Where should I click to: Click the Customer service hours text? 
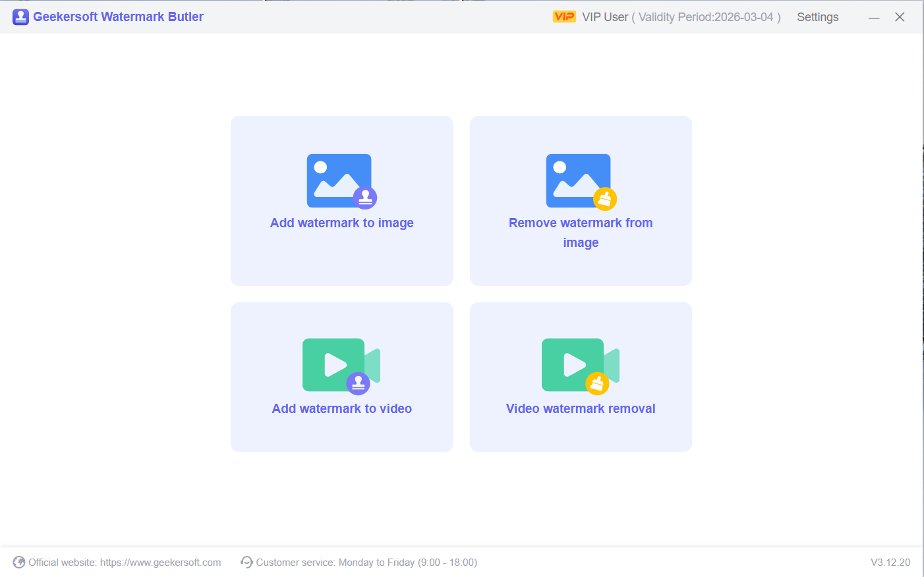[366, 563]
